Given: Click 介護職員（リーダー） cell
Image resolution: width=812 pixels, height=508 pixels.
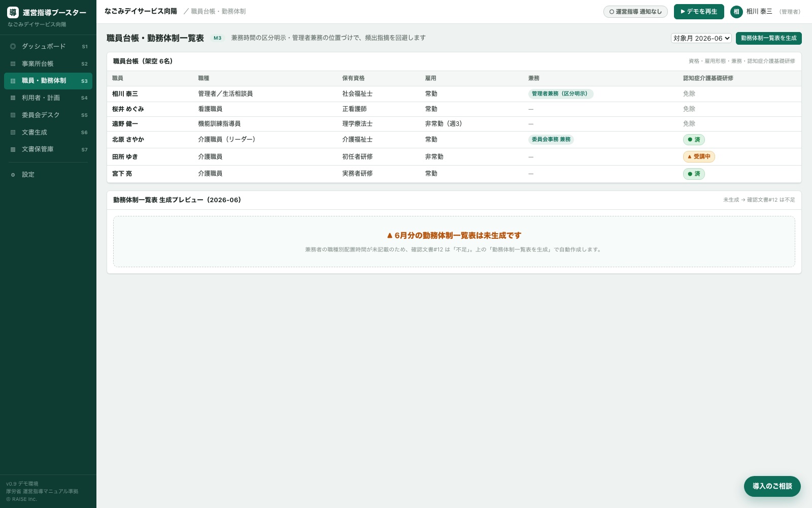Looking at the screenshot, I should point(227,140).
